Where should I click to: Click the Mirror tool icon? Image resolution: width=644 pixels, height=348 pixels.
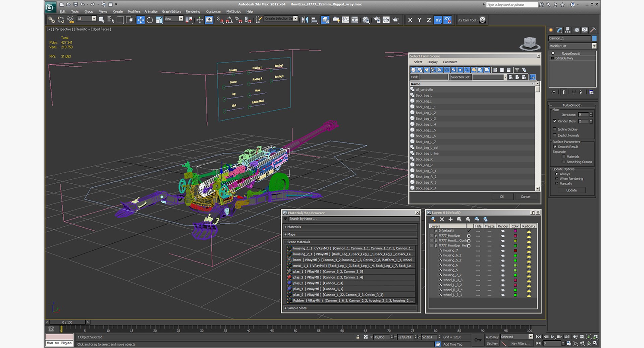[305, 20]
